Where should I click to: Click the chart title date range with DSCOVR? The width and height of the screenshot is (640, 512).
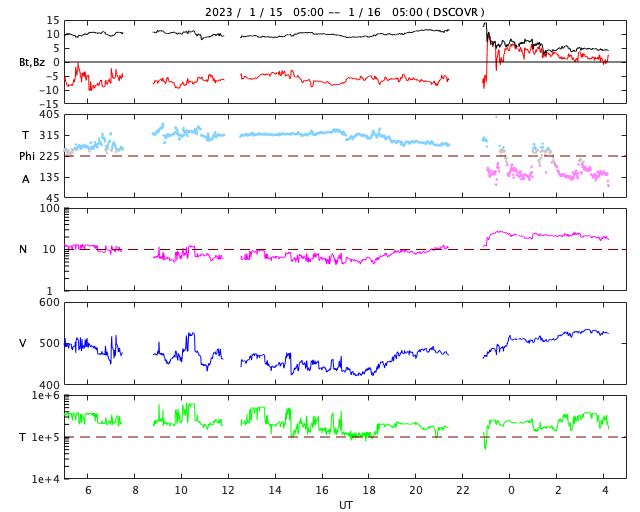[x=344, y=12]
